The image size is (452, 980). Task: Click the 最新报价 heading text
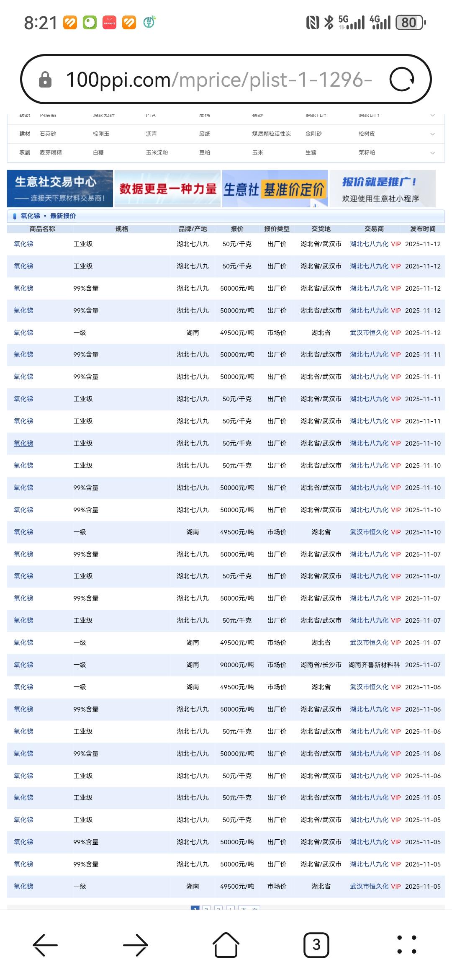[63, 216]
